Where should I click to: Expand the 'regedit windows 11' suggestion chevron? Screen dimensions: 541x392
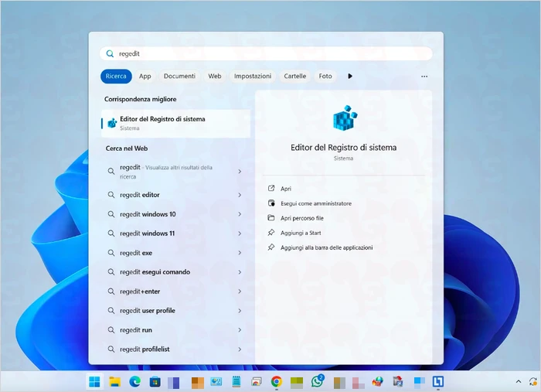point(240,233)
